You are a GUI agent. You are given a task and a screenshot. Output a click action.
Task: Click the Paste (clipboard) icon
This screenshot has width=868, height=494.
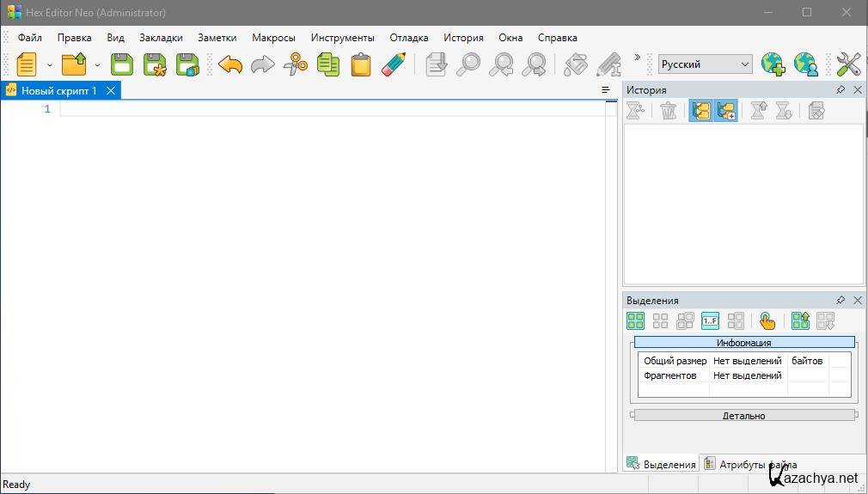tap(361, 64)
